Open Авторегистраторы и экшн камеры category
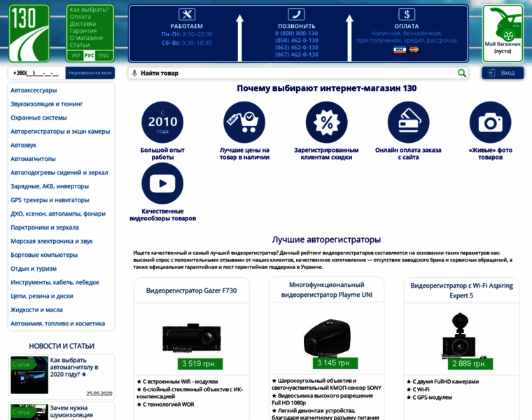The image size is (532, 420). [60, 132]
